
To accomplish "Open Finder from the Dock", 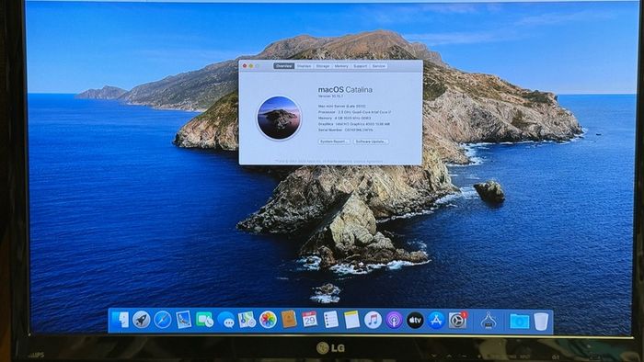I will (x=121, y=320).
